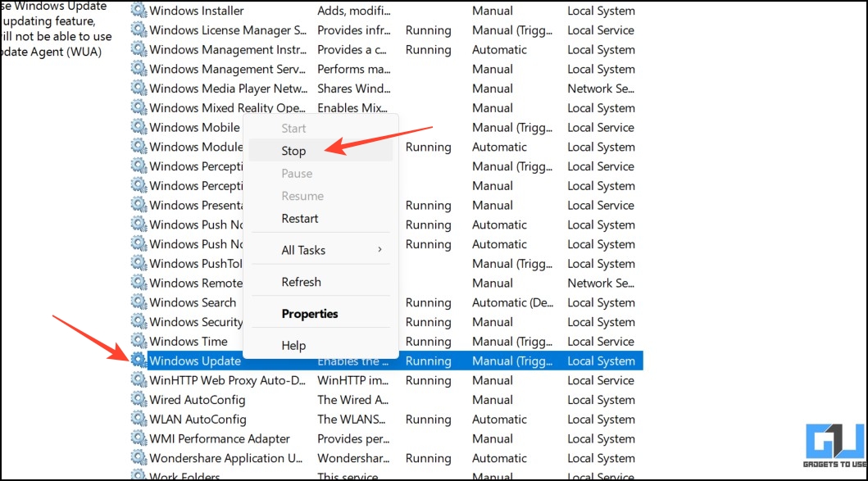868x481 pixels.
Task: Click gear icon of Windows Media Player Netw...
Action: [139, 88]
